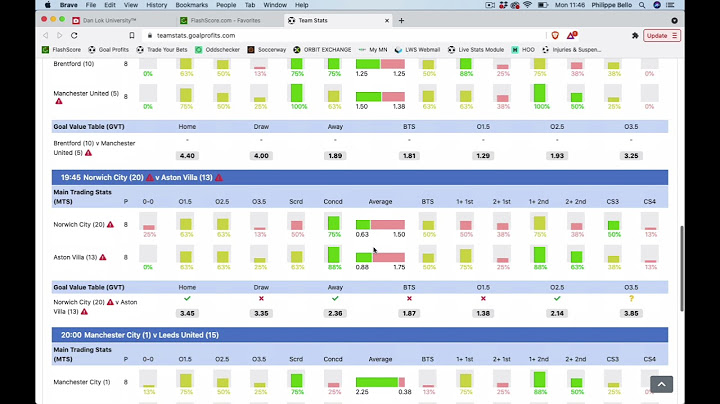This screenshot has height=404, width=720.
Task: Click the page vertical scrollbar
Action: [681, 269]
